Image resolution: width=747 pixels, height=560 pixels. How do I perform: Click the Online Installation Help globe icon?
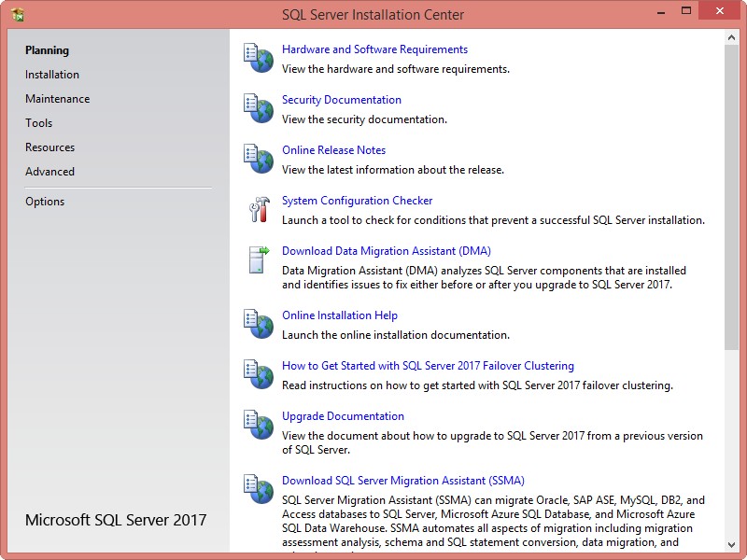259,324
